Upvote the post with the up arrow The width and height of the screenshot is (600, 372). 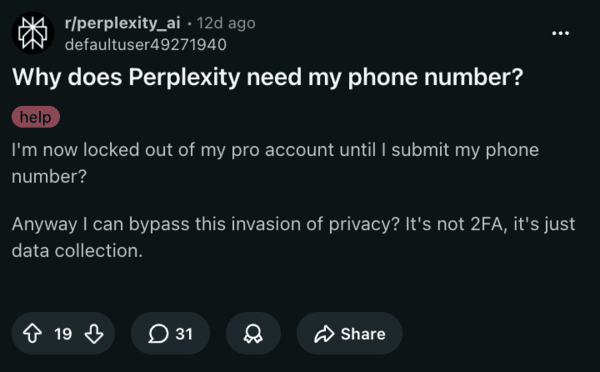(x=33, y=333)
